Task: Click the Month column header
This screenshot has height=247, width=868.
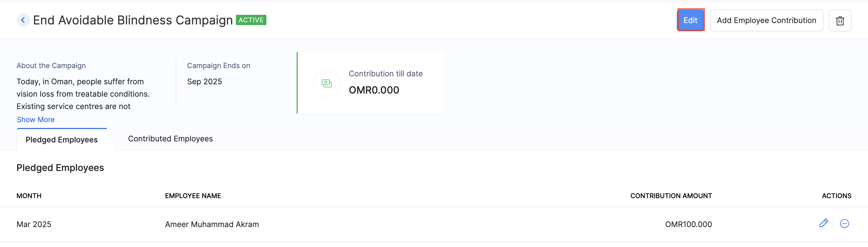Action: (29, 196)
